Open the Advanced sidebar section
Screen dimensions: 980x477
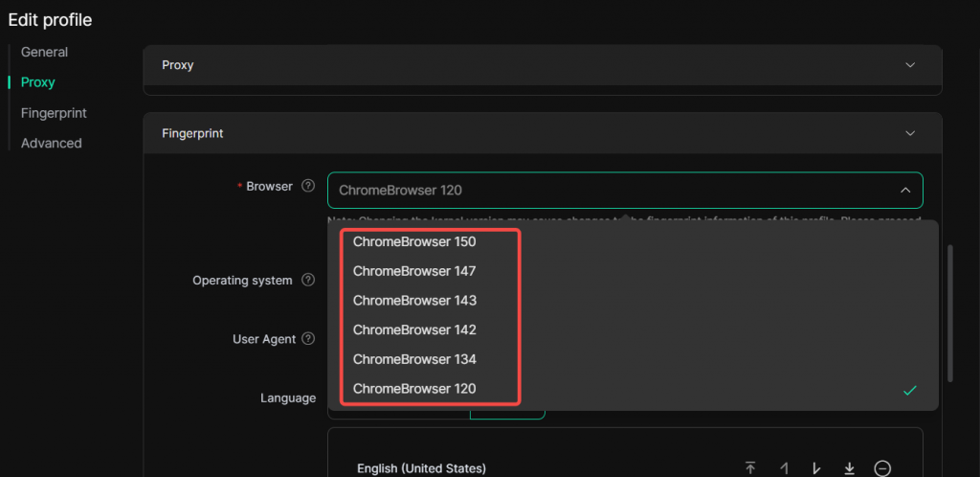point(52,143)
